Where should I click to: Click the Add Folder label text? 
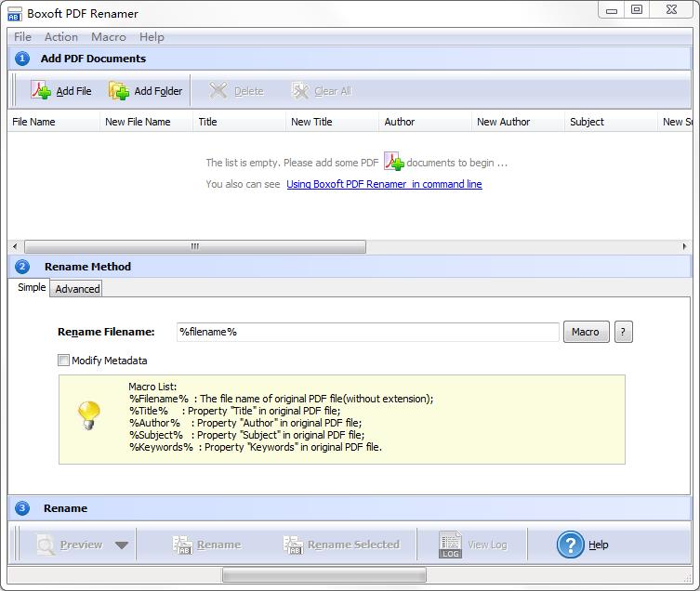pos(158,91)
